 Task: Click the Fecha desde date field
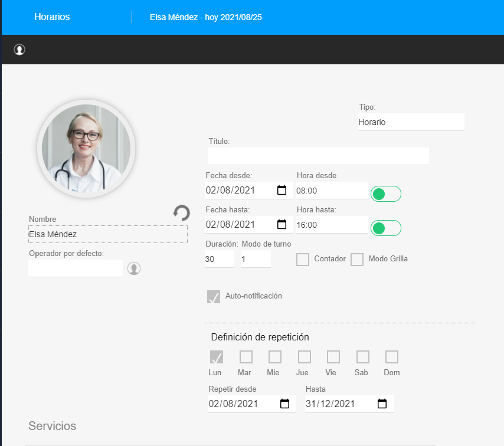tap(249, 190)
